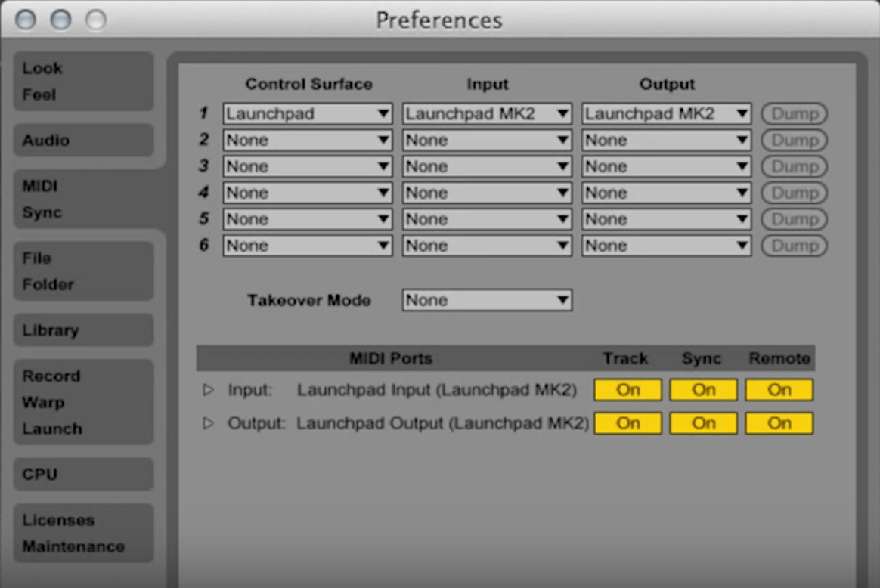Switch to the MIDI Sync tab
This screenshot has height=588, width=880.
pyautogui.click(x=84, y=200)
